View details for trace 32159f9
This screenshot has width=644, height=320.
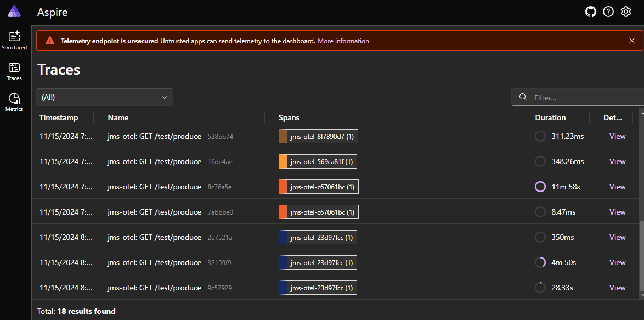617,262
